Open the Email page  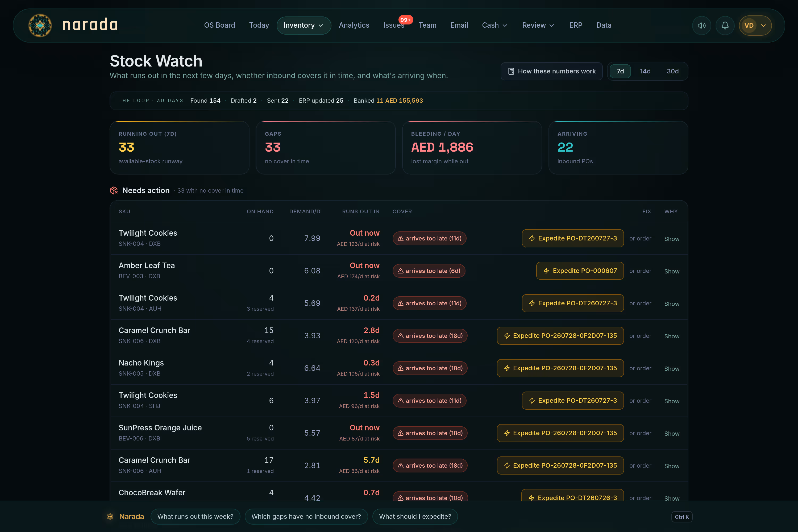point(459,26)
